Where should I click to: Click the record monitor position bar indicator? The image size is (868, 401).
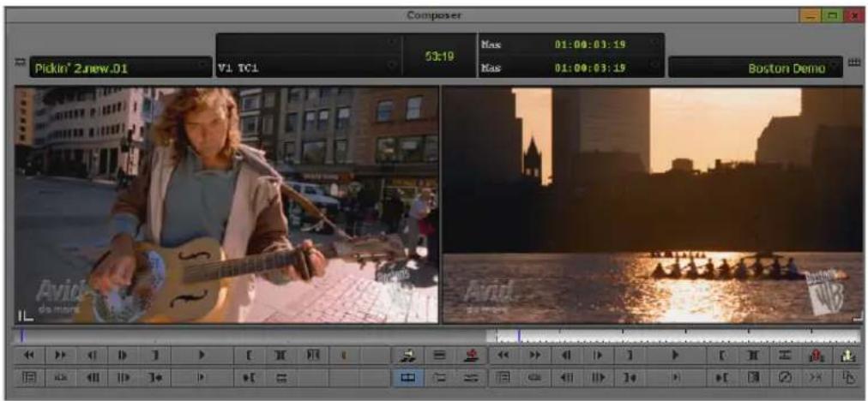[x=519, y=335]
